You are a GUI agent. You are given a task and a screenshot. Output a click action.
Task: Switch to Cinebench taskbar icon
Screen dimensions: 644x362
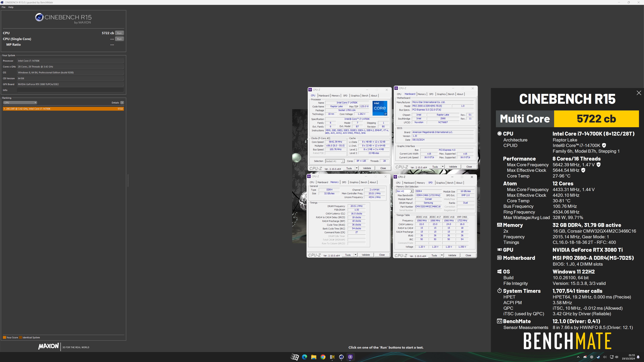(x=341, y=357)
